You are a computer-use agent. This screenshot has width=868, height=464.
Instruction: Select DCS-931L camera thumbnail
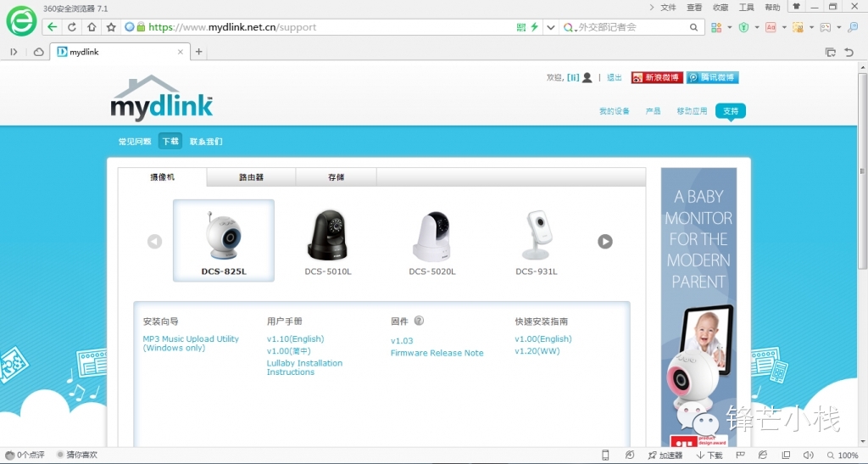click(x=536, y=240)
